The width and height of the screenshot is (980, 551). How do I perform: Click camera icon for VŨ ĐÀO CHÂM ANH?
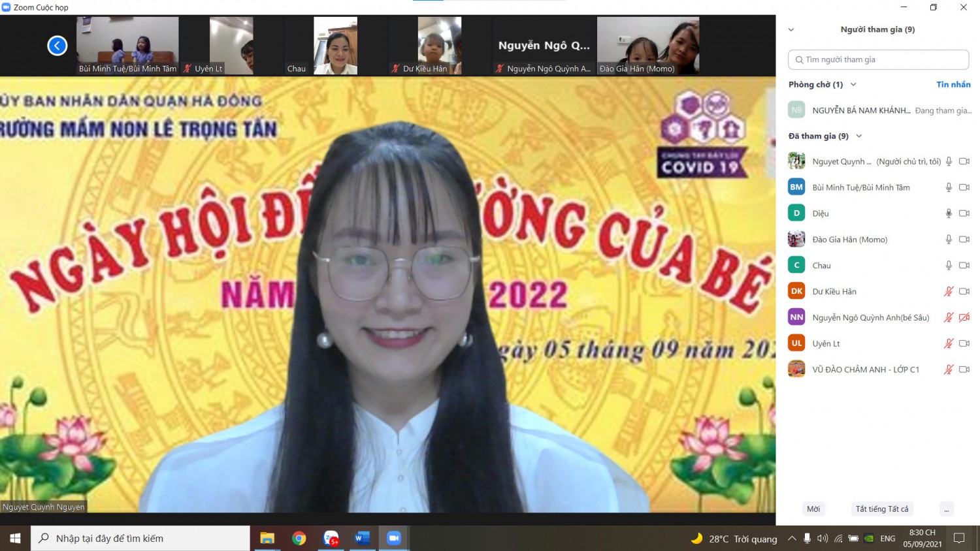tap(964, 370)
